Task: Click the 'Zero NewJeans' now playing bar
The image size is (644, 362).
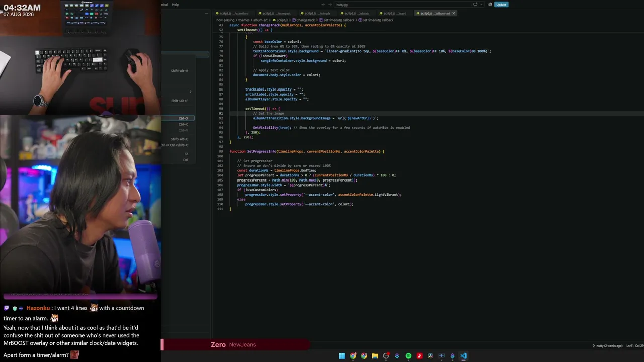Action: click(235, 345)
